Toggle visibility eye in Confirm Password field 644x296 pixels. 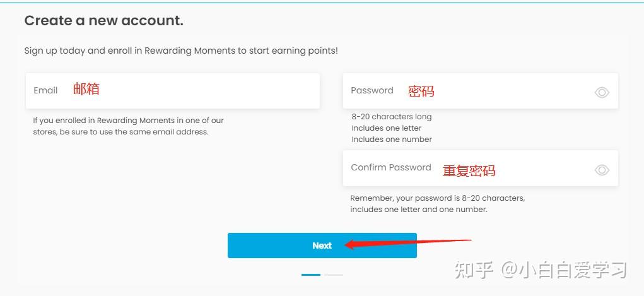click(x=602, y=170)
